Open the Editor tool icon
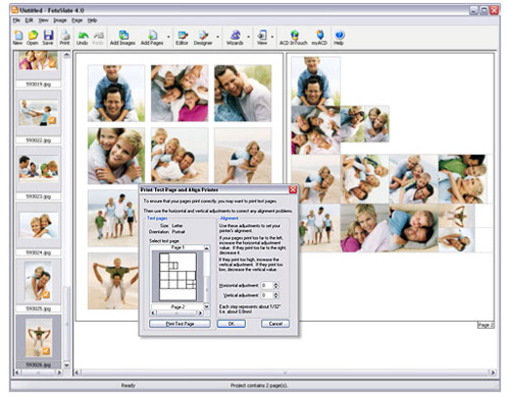508x397 pixels. coord(182,37)
